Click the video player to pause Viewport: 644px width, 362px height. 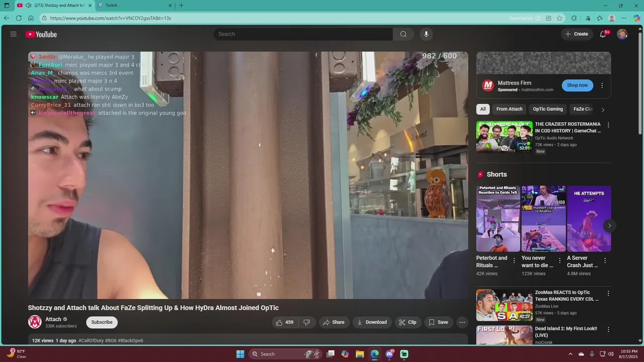[x=248, y=175]
